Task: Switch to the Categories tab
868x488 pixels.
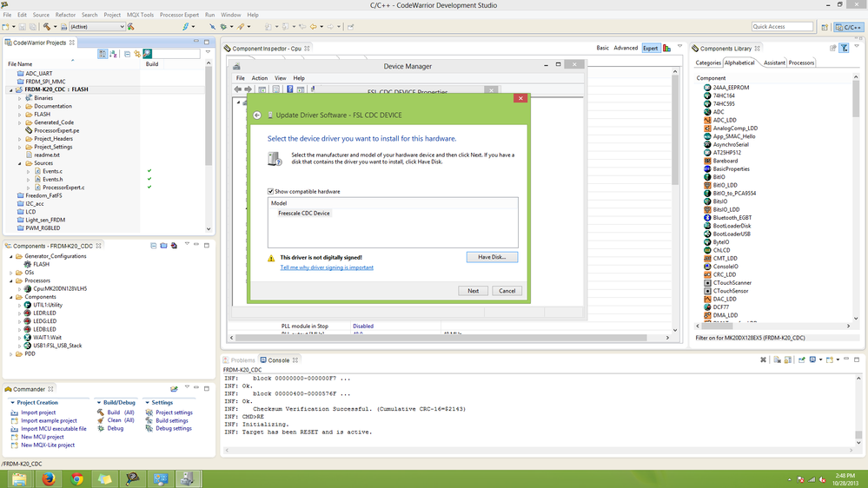Action: click(x=708, y=63)
